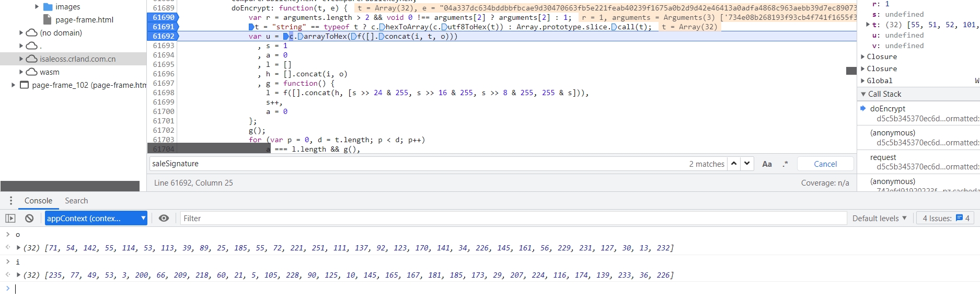Expand the wasm node

click(x=21, y=72)
